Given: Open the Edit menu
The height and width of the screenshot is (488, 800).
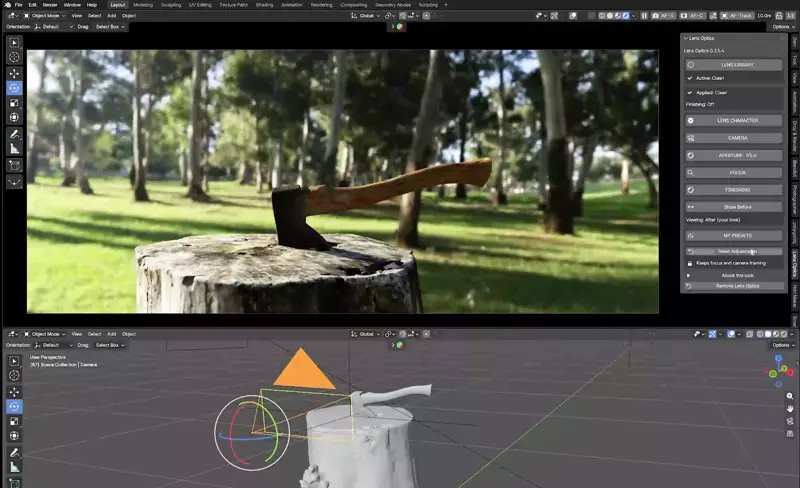Looking at the screenshot, I should click(32, 5).
